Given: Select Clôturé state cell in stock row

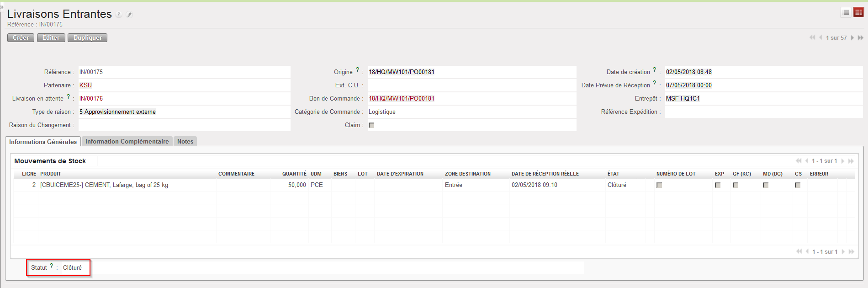Looking at the screenshot, I should click(x=617, y=185).
